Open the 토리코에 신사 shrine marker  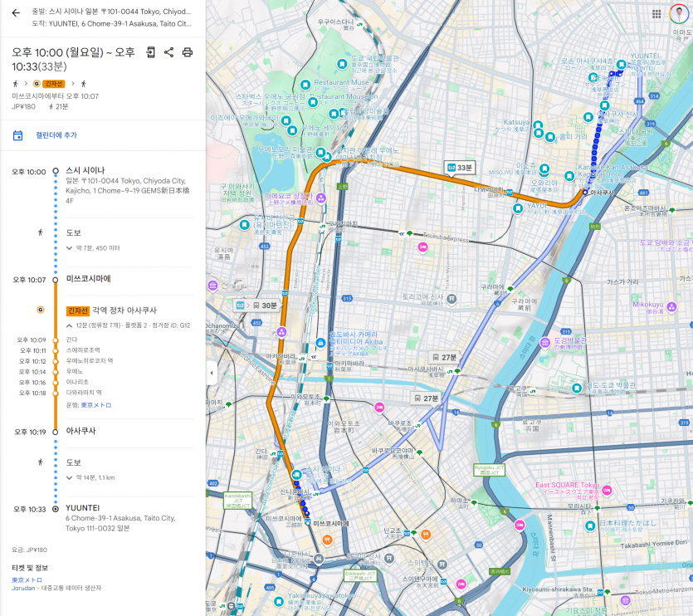click(x=451, y=299)
